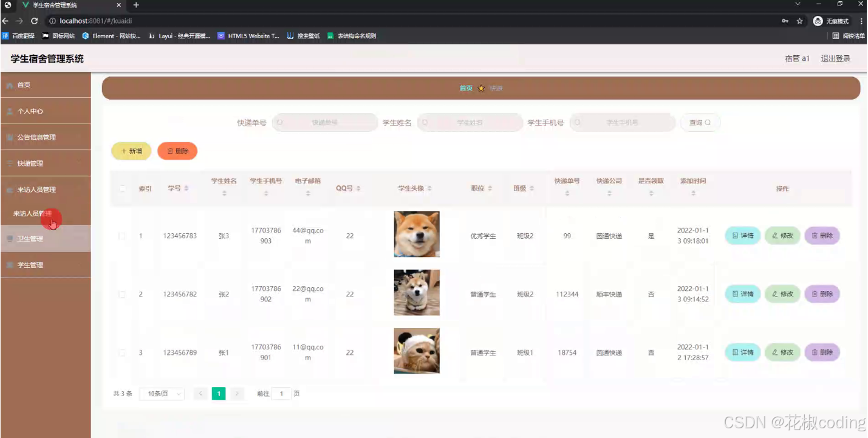868x438 pixels.
Task: Focus the 学生姓名 search field
Action: click(x=470, y=123)
